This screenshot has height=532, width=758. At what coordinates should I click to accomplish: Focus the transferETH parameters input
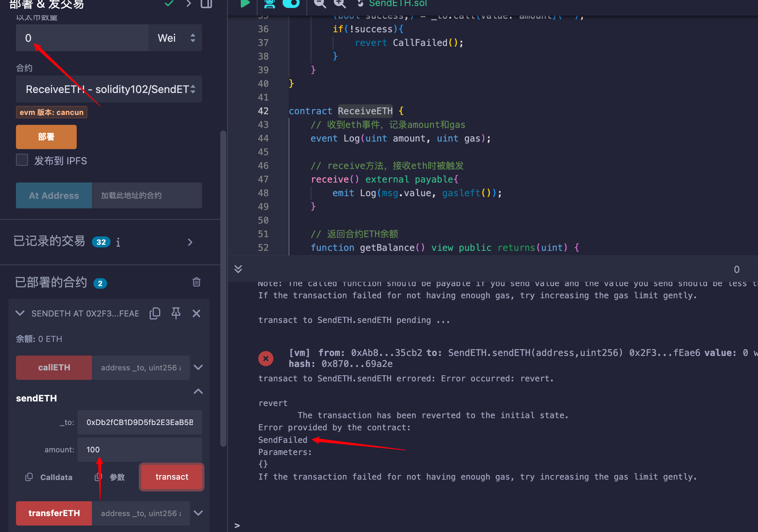141,513
